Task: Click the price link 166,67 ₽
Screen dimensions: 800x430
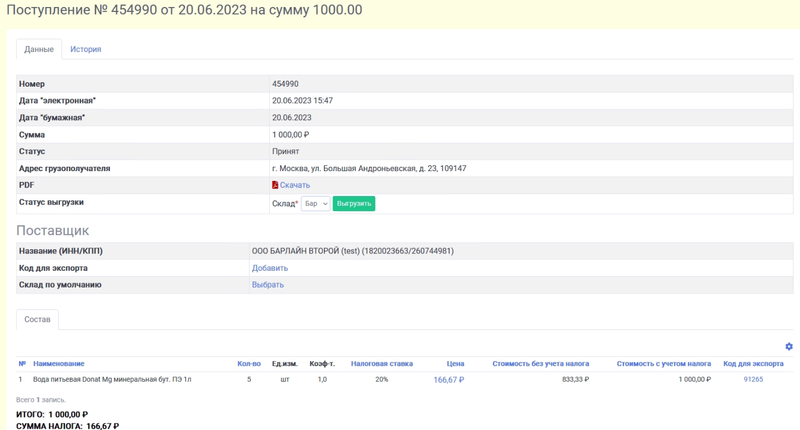Action: (x=449, y=380)
